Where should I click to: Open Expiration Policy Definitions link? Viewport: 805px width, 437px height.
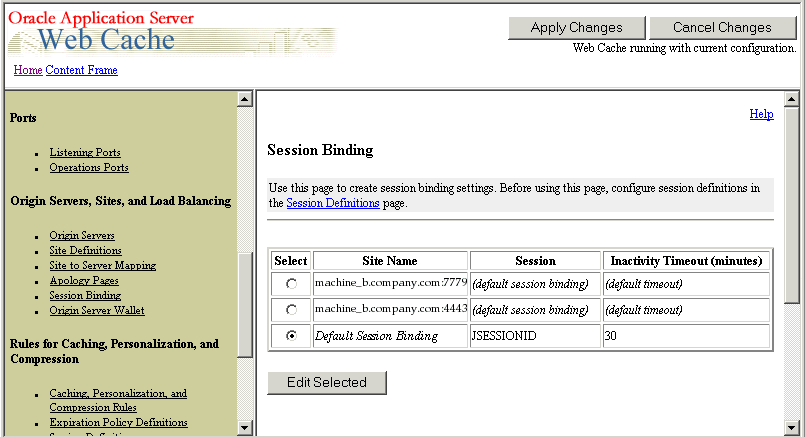point(119,422)
